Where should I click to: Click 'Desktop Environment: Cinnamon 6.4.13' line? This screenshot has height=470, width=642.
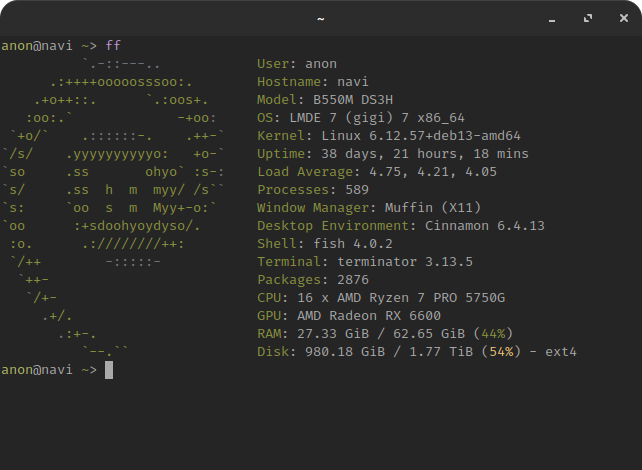click(x=401, y=226)
